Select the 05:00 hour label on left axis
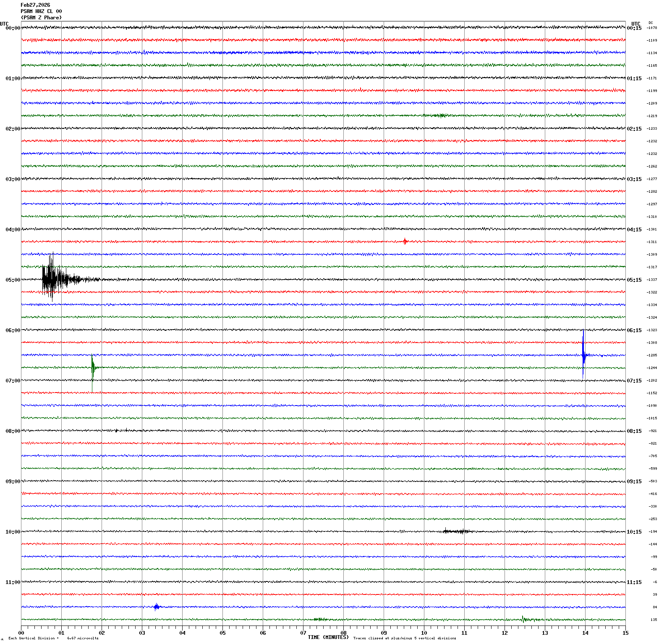The image size is (659, 644). click(x=13, y=280)
